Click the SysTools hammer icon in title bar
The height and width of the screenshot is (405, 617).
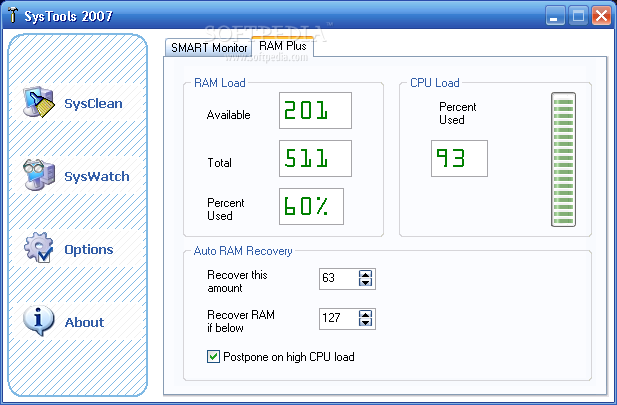(x=13, y=15)
